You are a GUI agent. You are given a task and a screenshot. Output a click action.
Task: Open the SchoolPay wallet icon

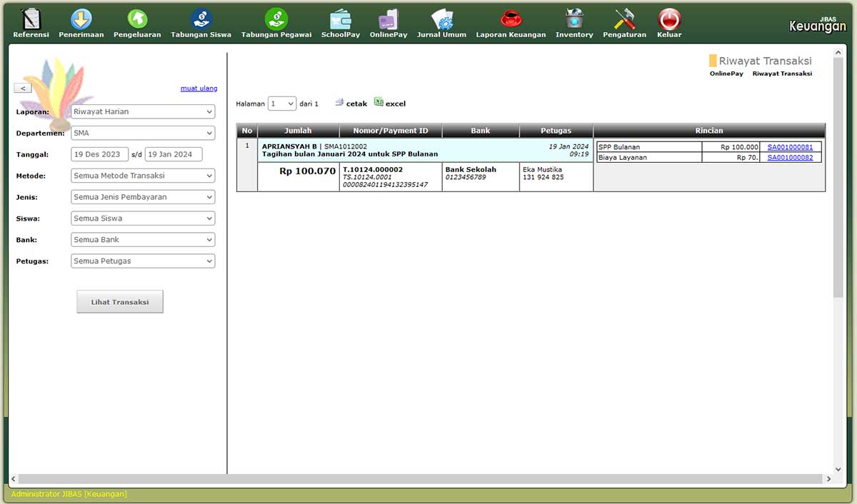340,19
